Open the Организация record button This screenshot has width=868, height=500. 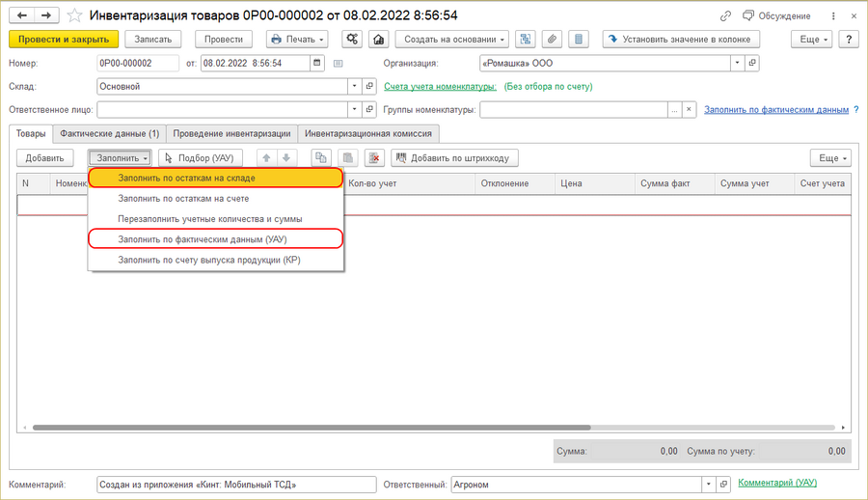[x=751, y=63]
